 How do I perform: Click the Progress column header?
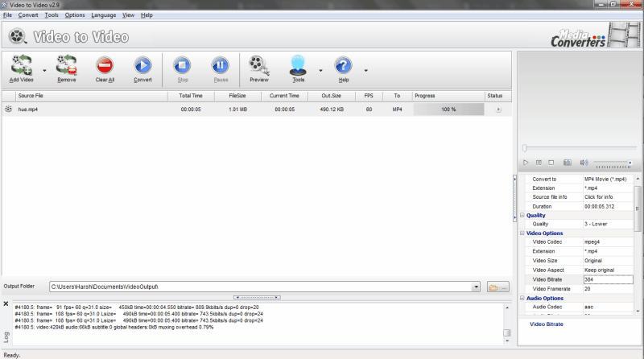(x=448, y=96)
